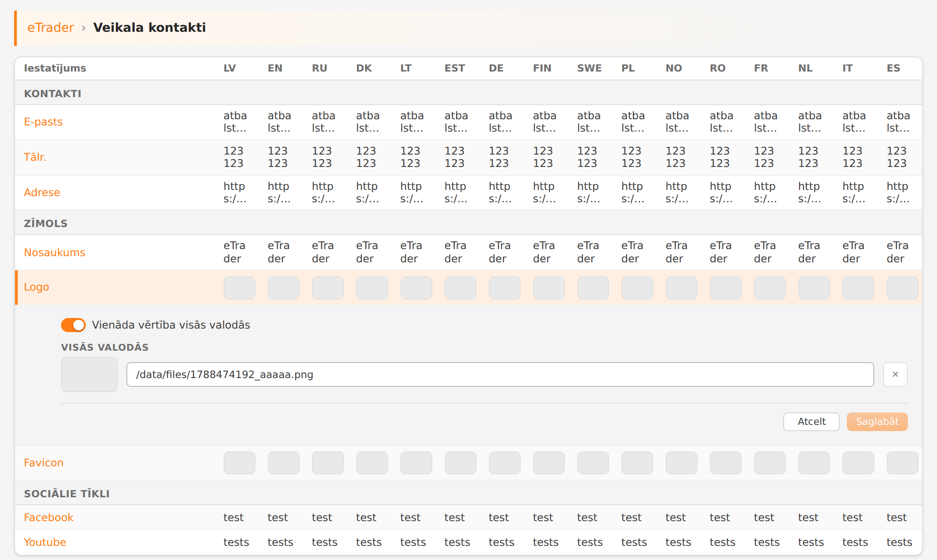Open the logo preview thumbnail under Visās valodās

[89, 375]
